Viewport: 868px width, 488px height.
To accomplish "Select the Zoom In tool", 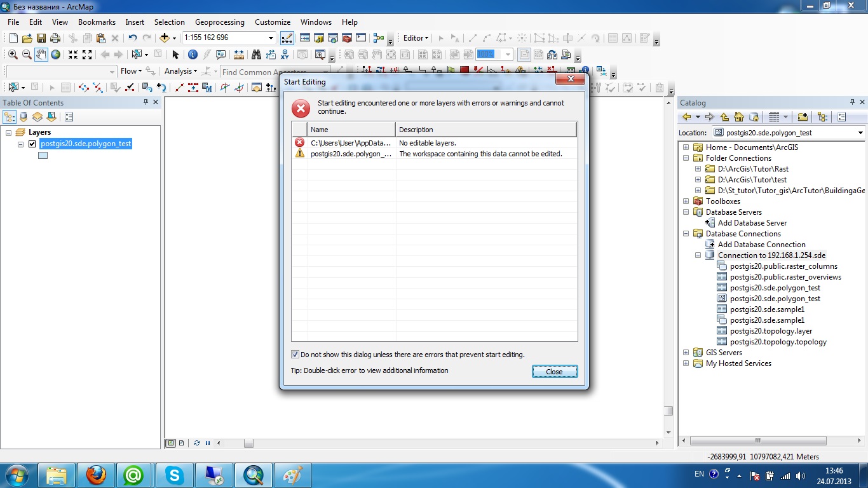I will pos(13,55).
